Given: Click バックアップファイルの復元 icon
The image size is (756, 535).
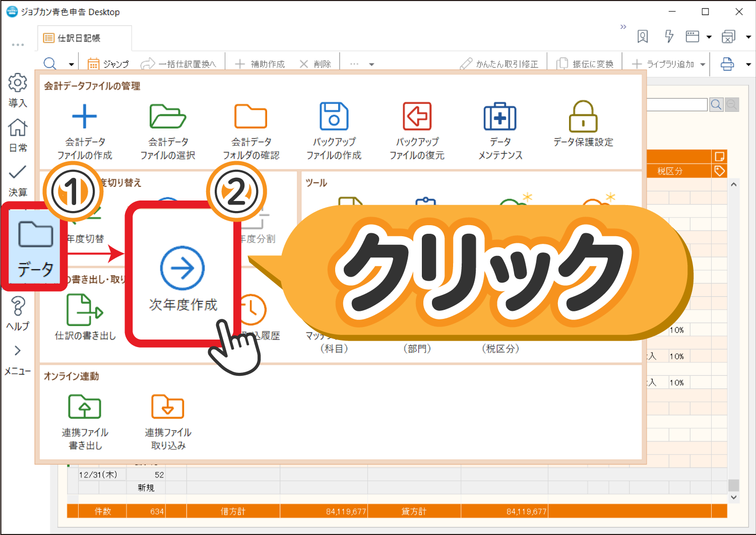Looking at the screenshot, I should pyautogui.click(x=417, y=116).
